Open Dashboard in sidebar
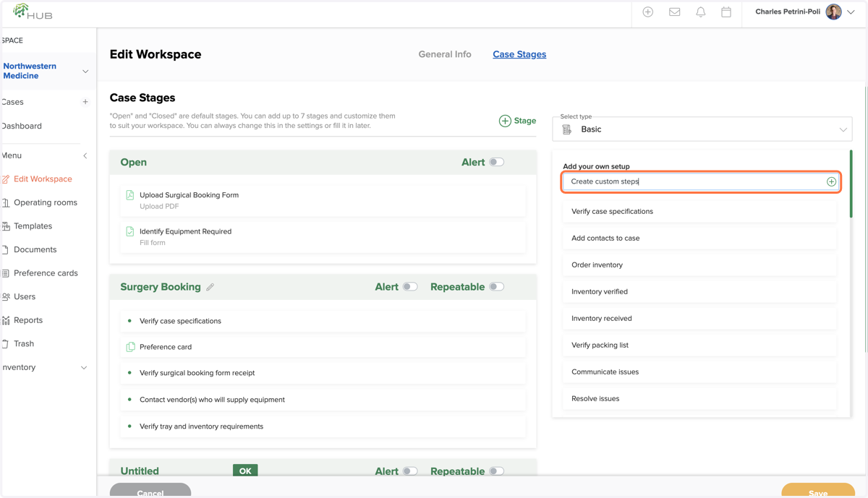The height and width of the screenshot is (498, 868). tap(22, 126)
